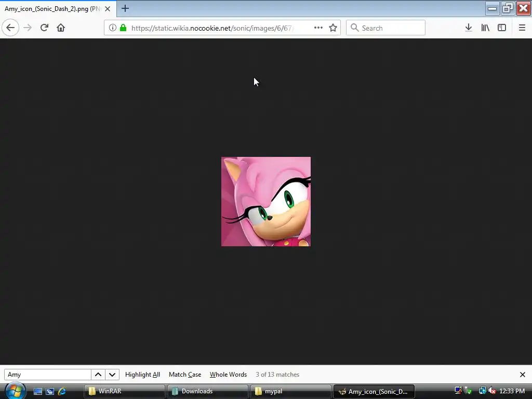Click the Search box in toolbar
The width and height of the screenshot is (532, 399).
pos(386,28)
